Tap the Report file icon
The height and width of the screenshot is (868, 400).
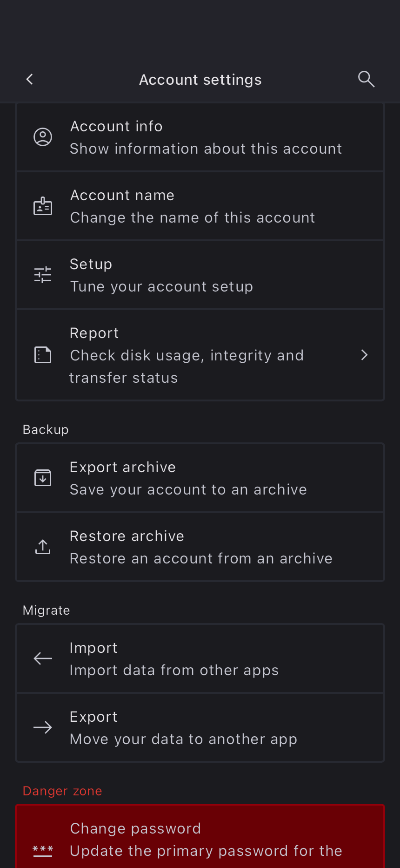[43, 355]
